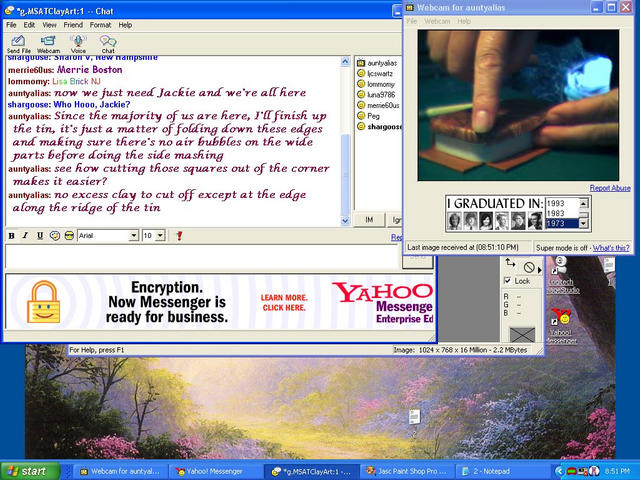
Task: Open the Webcam menu in webcam window
Action: pos(437,21)
